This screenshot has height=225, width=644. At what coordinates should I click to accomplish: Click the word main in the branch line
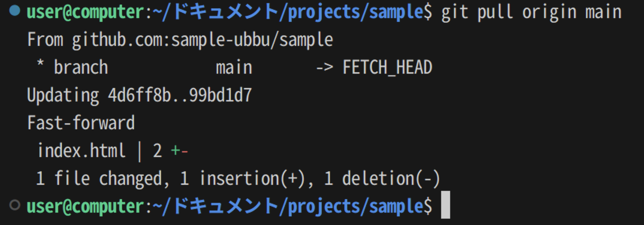pyautogui.click(x=234, y=67)
